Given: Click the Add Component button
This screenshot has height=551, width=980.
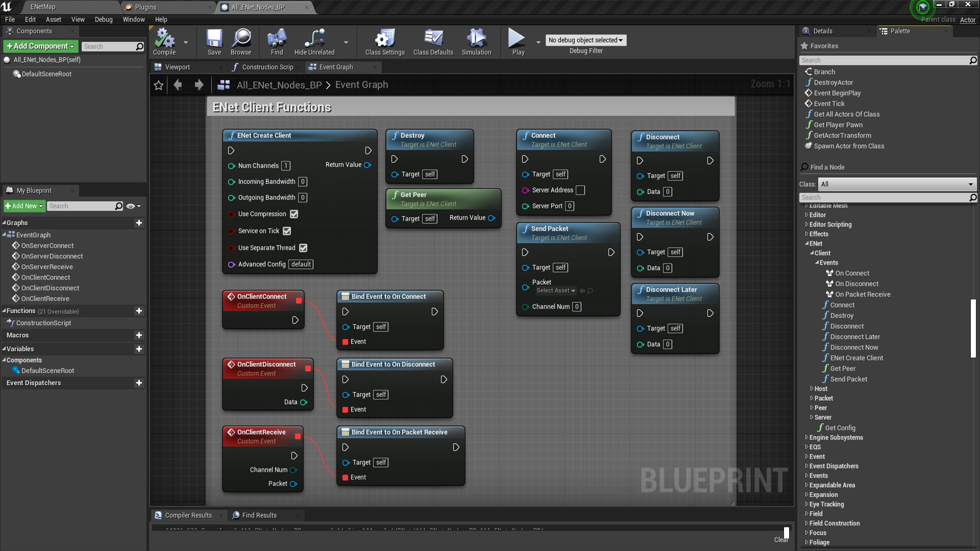Looking at the screenshot, I should coord(40,46).
